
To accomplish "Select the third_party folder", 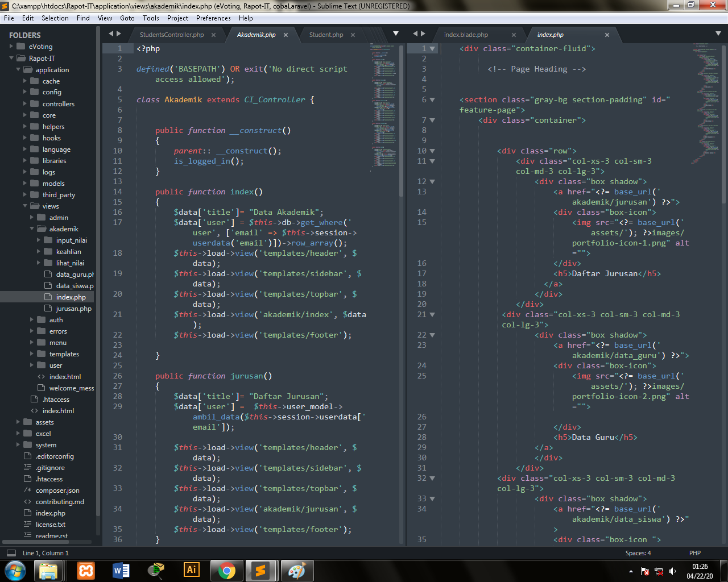I will click(59, 195).
